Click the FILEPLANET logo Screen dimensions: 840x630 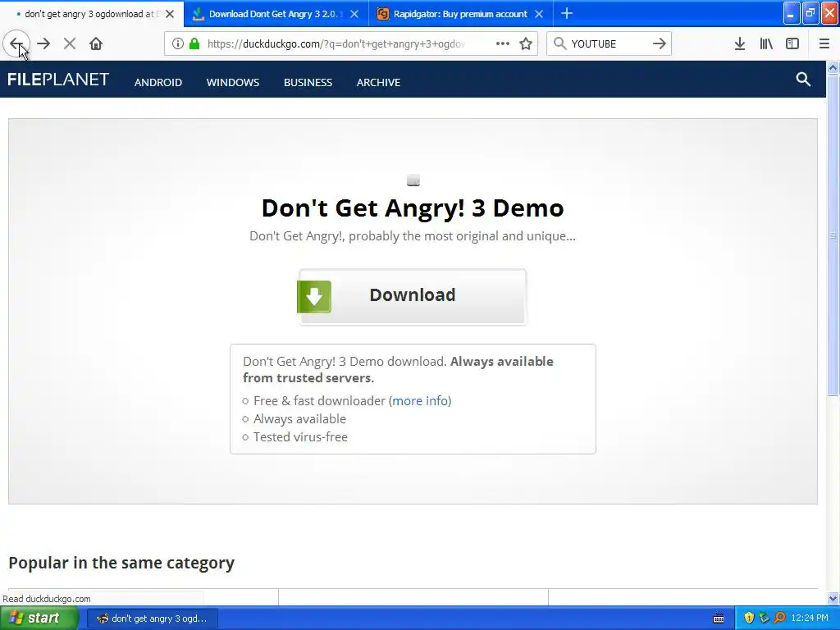pos(58,80)
